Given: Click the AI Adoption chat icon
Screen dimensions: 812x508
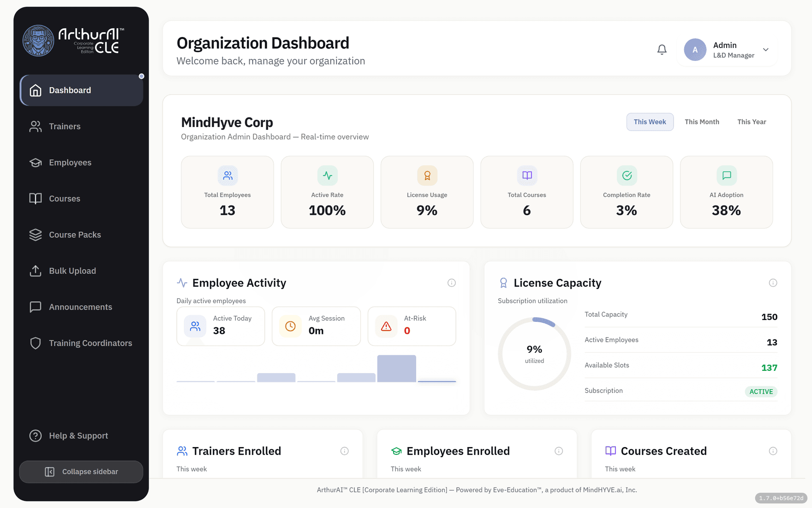Looking at the screenshot, I should tap(727, 175).
